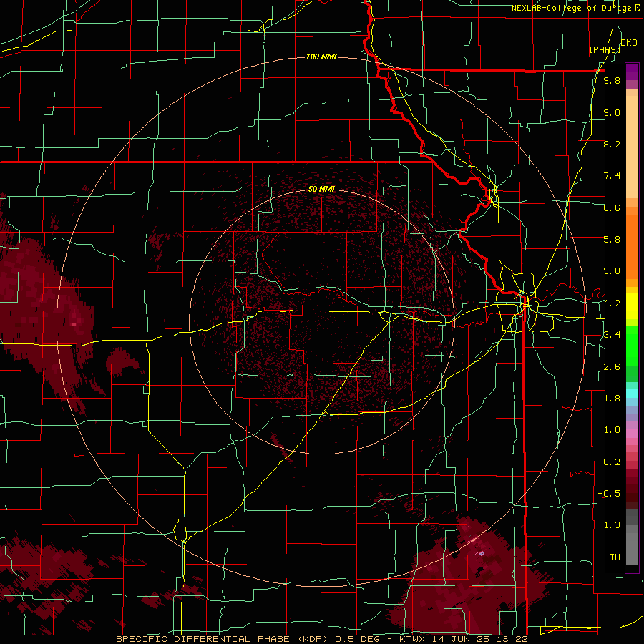
Task: Click the 2.6 value on the color scale
Action: (x=612, y=367)
